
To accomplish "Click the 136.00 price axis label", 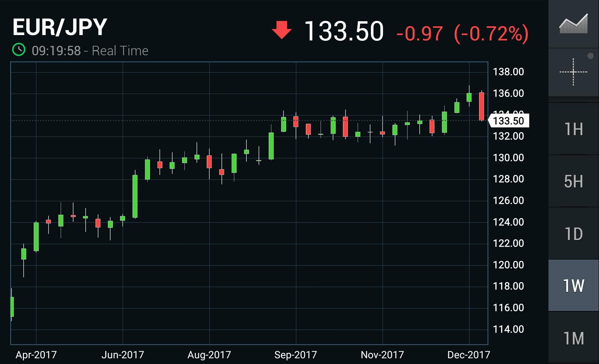I will [508, 93].
